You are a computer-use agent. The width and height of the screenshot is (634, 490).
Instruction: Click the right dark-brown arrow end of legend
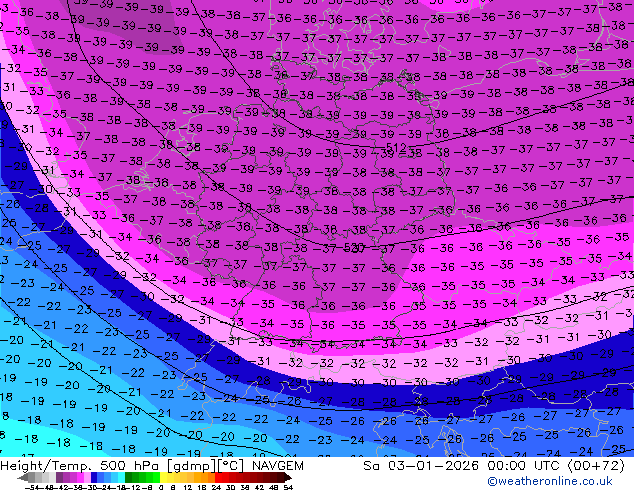click(x=287, y=477)
